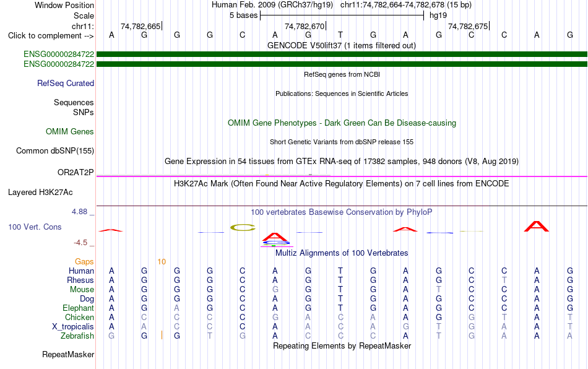The height and width of the screenshot is (369, 588).
Task: Select the X_tropicalis species row label
Action: point(73,327)
